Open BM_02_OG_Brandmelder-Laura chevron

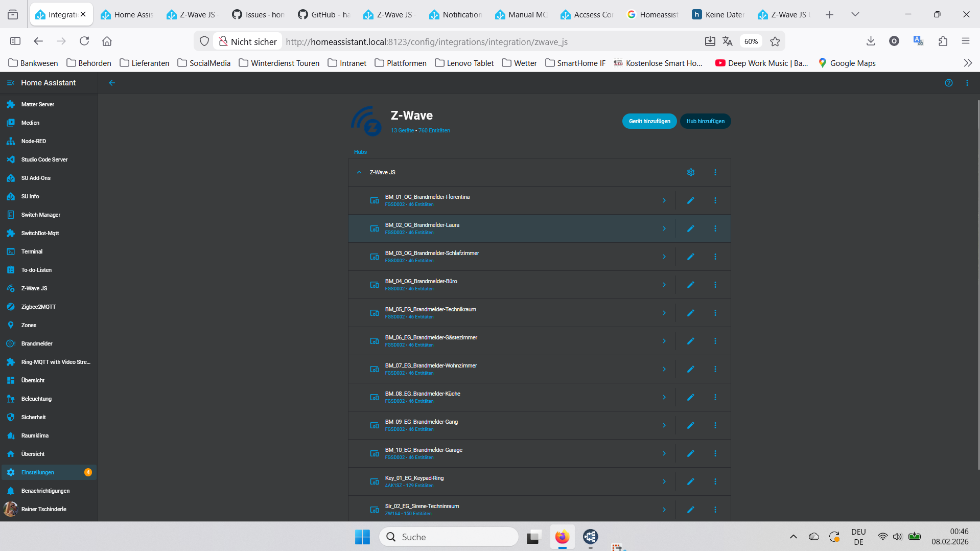(x=664, y=228)
